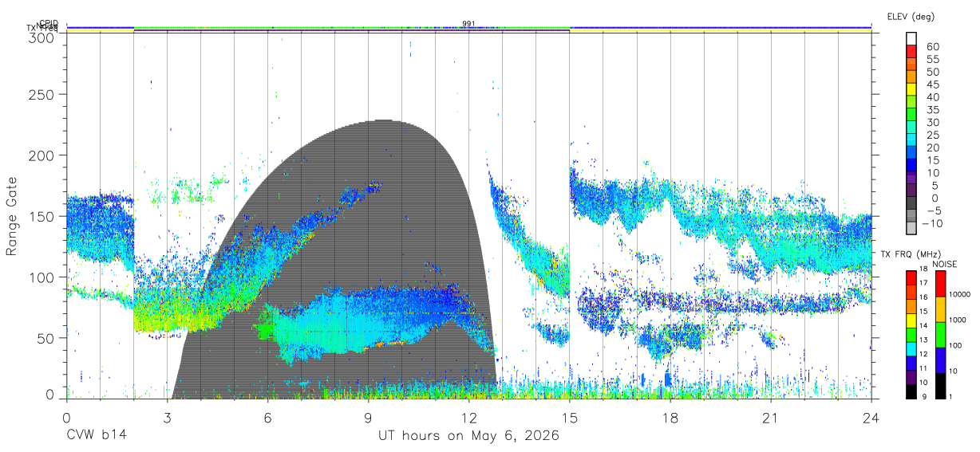This screenshot has height=452, width=980.
Task: Click the "250" range gate tick label
Action: pyautogui.click(x=41, y=94)
